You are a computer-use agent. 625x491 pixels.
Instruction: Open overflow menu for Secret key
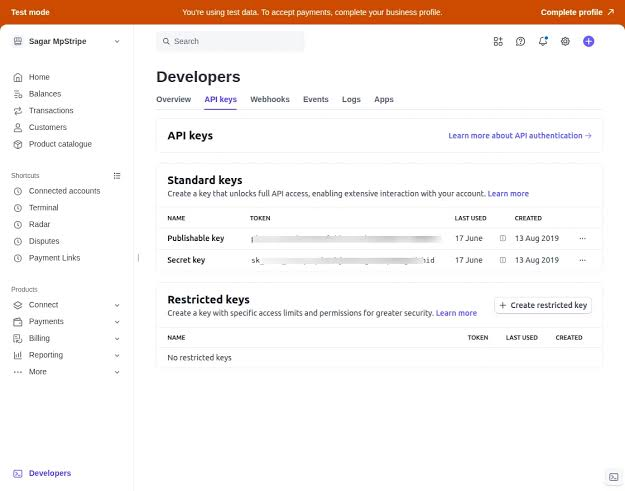582,260
